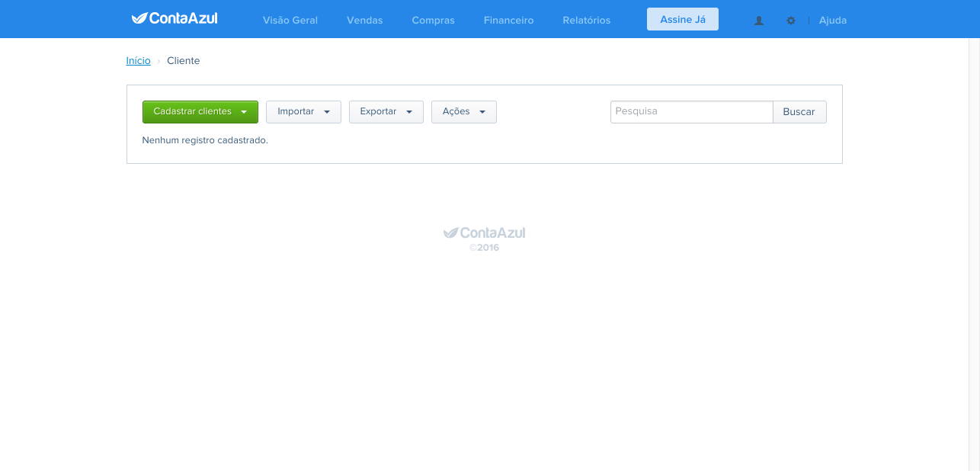
Task: Open the Relatórios menu
Action: (x=587, y=21)
